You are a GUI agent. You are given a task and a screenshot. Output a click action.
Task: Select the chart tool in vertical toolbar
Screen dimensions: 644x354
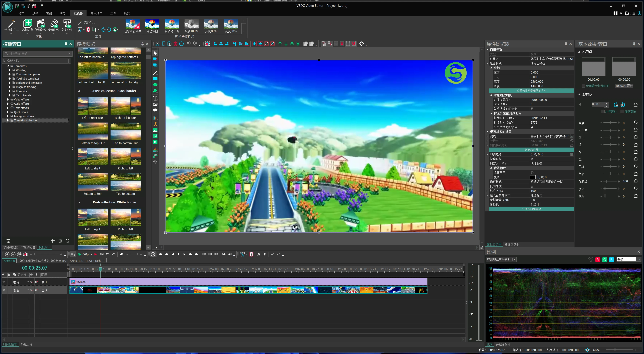[155, 118]
